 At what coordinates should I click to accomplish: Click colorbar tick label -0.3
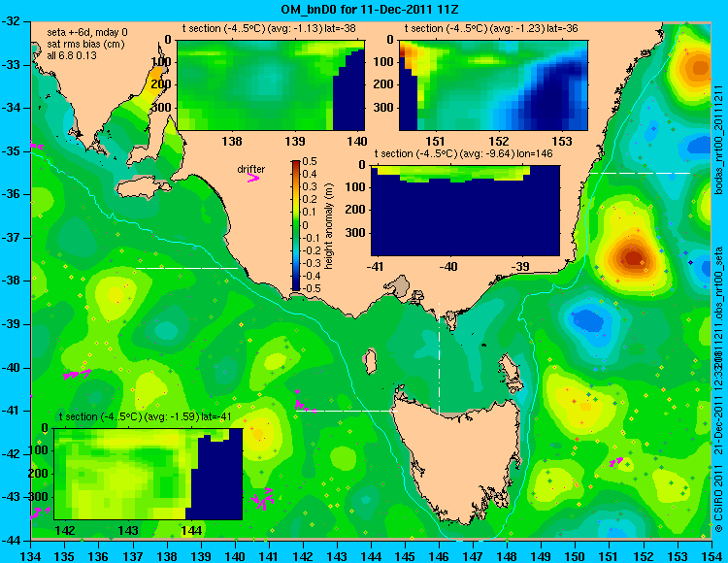point(310,264)
